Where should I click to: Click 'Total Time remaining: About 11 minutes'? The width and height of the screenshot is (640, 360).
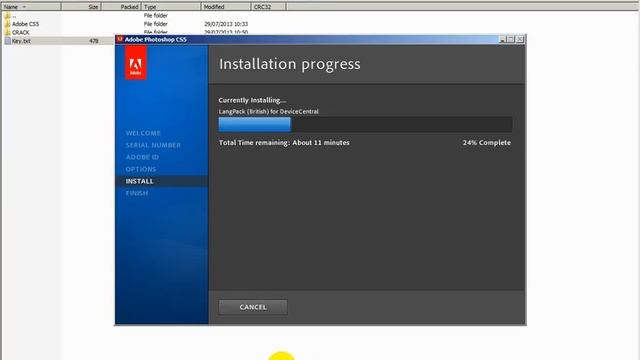[x=284, y=142]
